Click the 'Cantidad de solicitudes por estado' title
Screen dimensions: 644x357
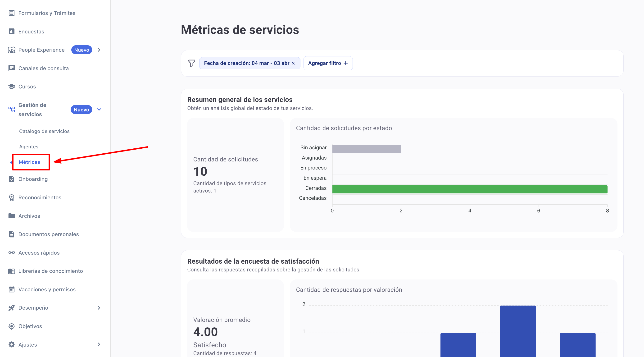(344, 128)
